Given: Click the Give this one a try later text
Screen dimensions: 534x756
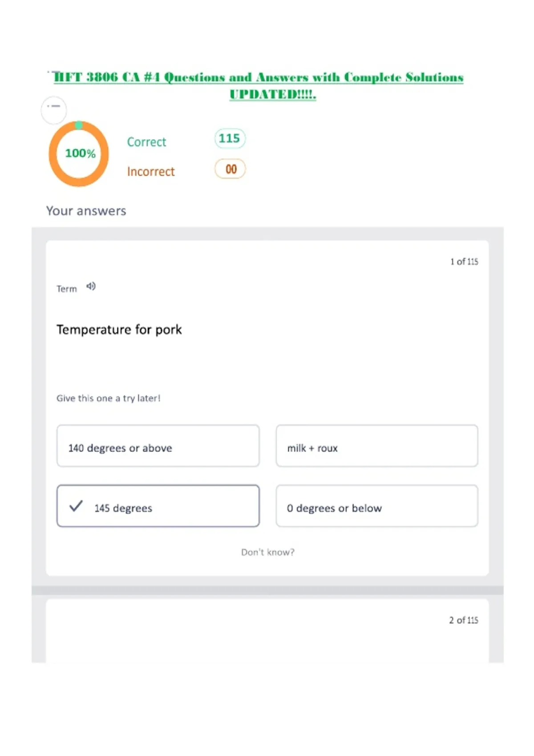Looking at the screenshot, I should click(x=108, y=398).
